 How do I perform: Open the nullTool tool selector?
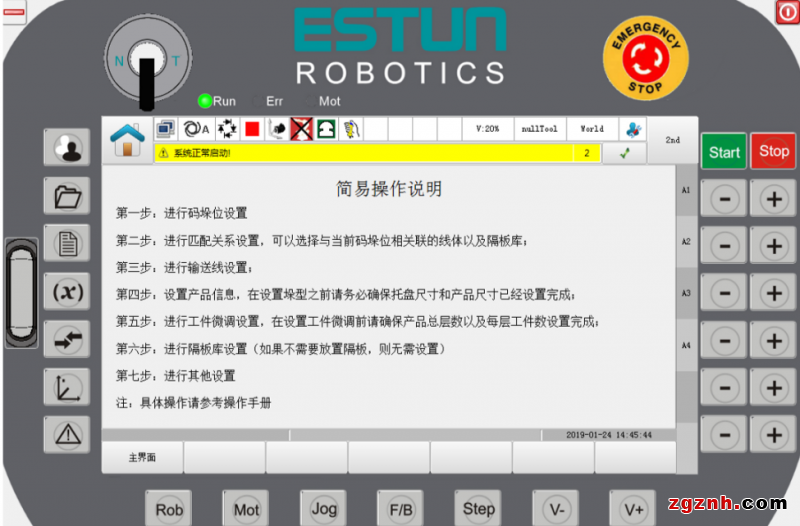[x=540, y=129]
